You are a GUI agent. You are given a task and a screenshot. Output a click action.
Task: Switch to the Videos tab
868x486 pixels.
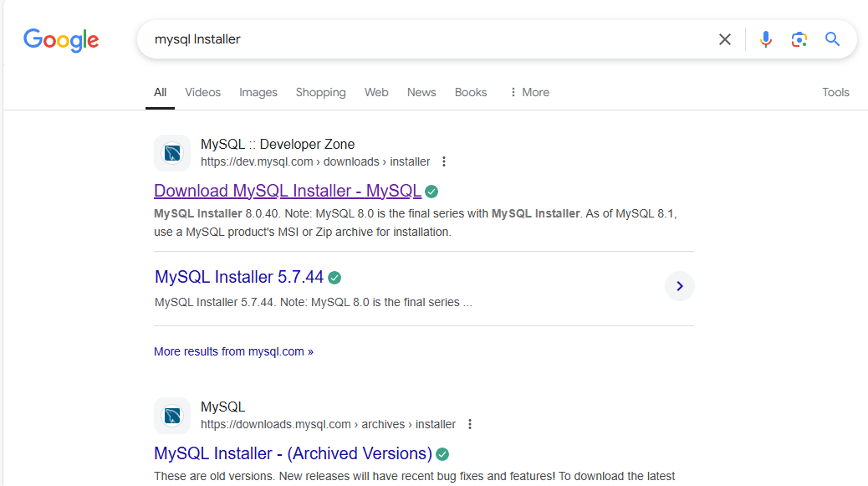202,93
